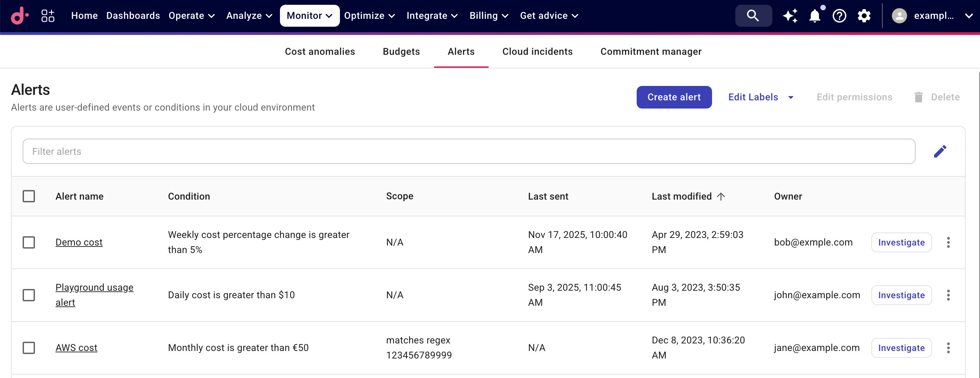Open the notifications bell
This screenshot has height=378, width=980.
tap(814, 16)
